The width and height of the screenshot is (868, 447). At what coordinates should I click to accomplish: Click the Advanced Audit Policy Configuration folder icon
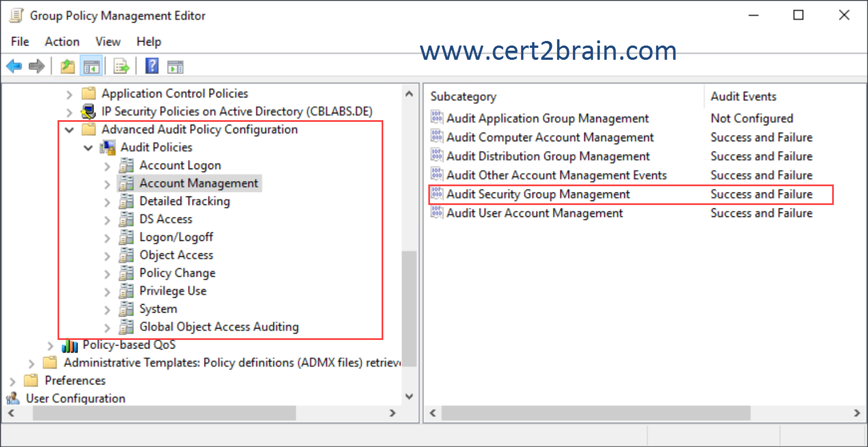[88, 129]
